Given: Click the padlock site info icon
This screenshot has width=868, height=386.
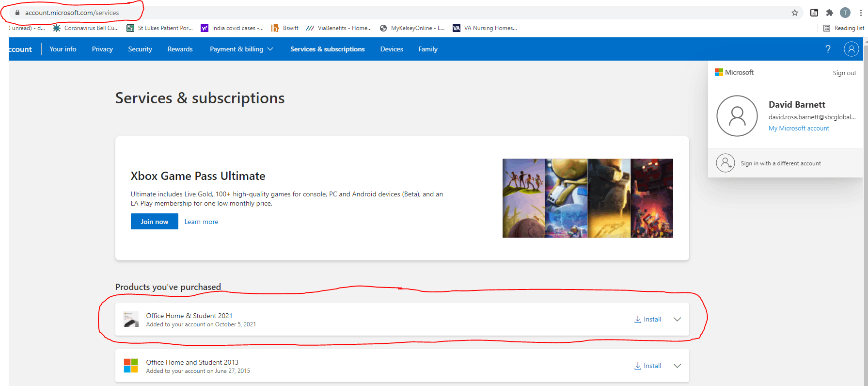Looking at the screenshot, I should coord(17,13).
